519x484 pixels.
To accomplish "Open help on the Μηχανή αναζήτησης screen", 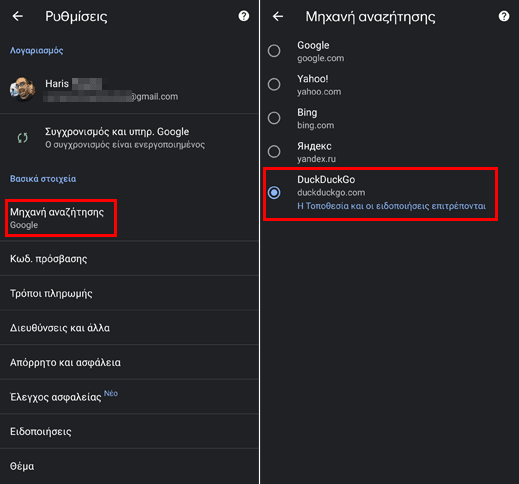I will point(504,16).
